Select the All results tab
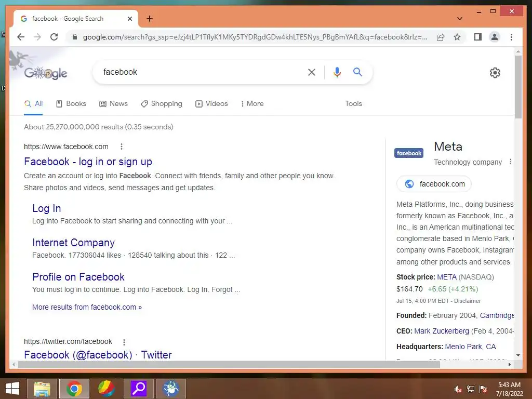 point(33,104)
